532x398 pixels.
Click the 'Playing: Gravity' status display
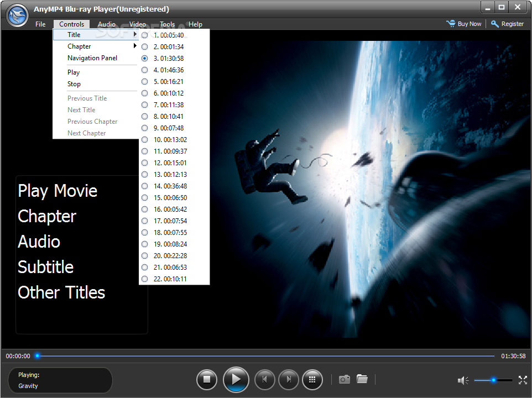(x=60, y=380)
